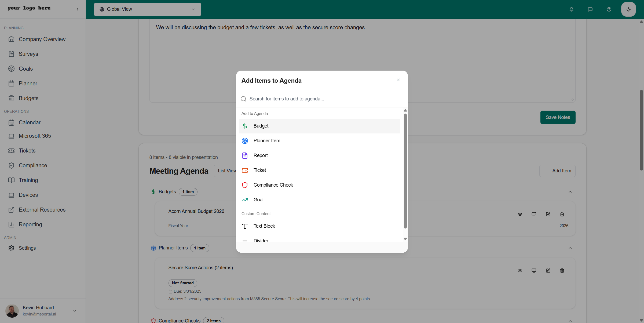This screenshot has width=644, height=323.
Task: Click the Save Notes button
Action: click(x=558, y=117)
